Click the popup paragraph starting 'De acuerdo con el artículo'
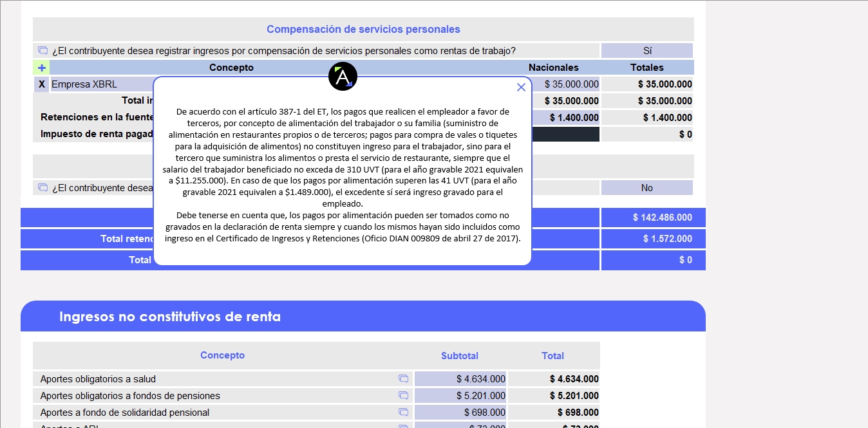The width and height of the screenshot is (868, 428). 343,158
